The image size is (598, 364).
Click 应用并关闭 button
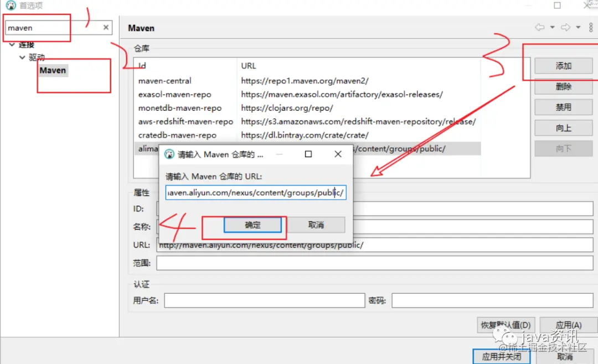coord(502,356)
